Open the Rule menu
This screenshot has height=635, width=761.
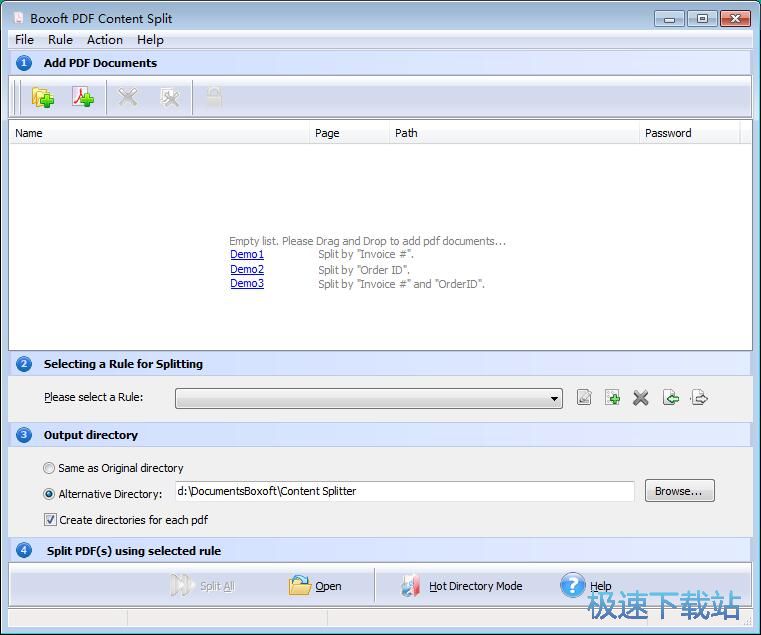click(60, 40)
